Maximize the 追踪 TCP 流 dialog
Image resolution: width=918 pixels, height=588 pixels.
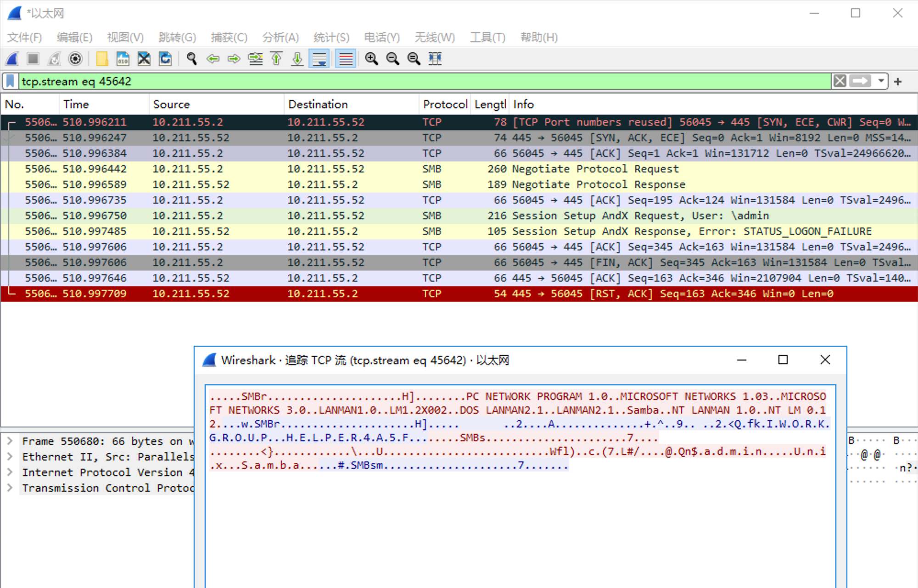tap(783, 360)
